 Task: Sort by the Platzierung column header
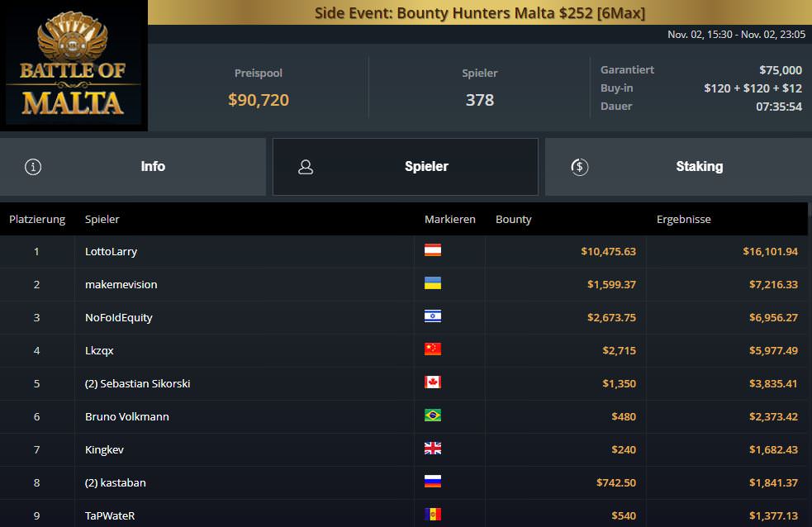point(37,220)
